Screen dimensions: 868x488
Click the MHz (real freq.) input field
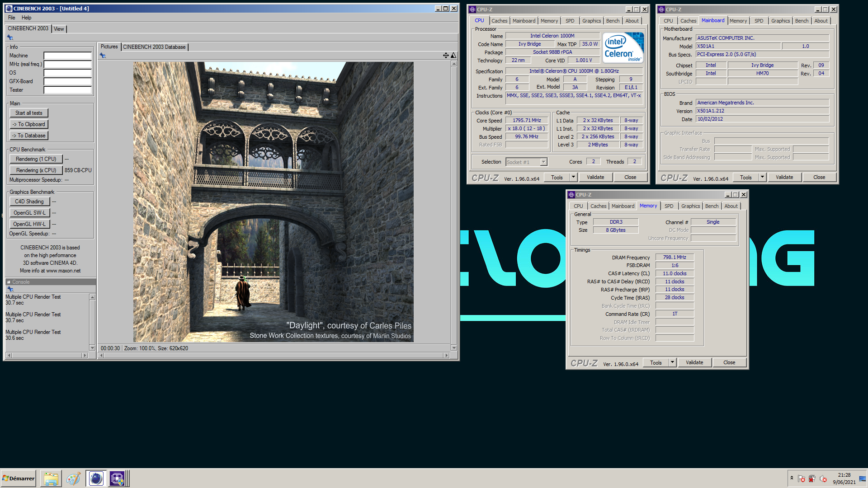[x=68, y=64]
